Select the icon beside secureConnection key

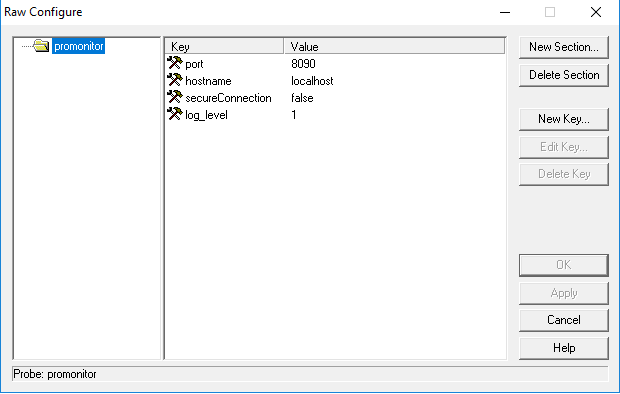175,97
